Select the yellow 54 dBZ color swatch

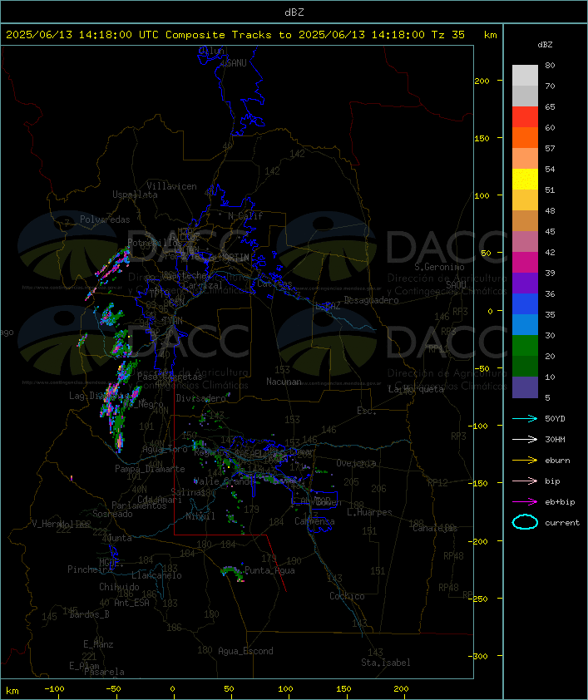click(x=525, y=180)
